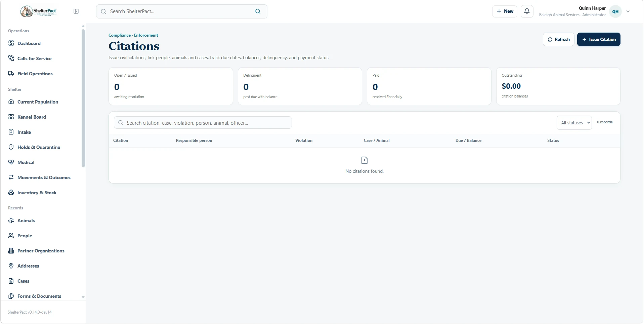Click the Addresses map pin icon
The image size is (644, 324).
[11, 266]
